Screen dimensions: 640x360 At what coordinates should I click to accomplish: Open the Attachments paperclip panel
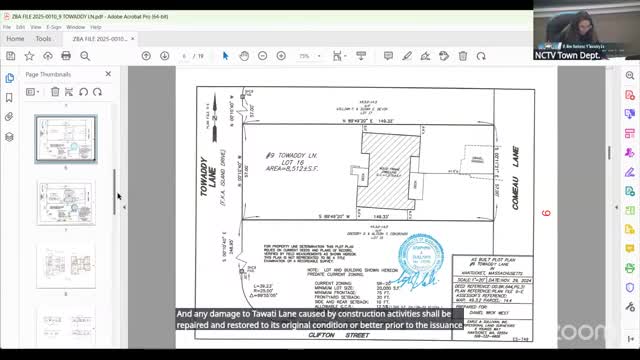click(x=9, y=117)
